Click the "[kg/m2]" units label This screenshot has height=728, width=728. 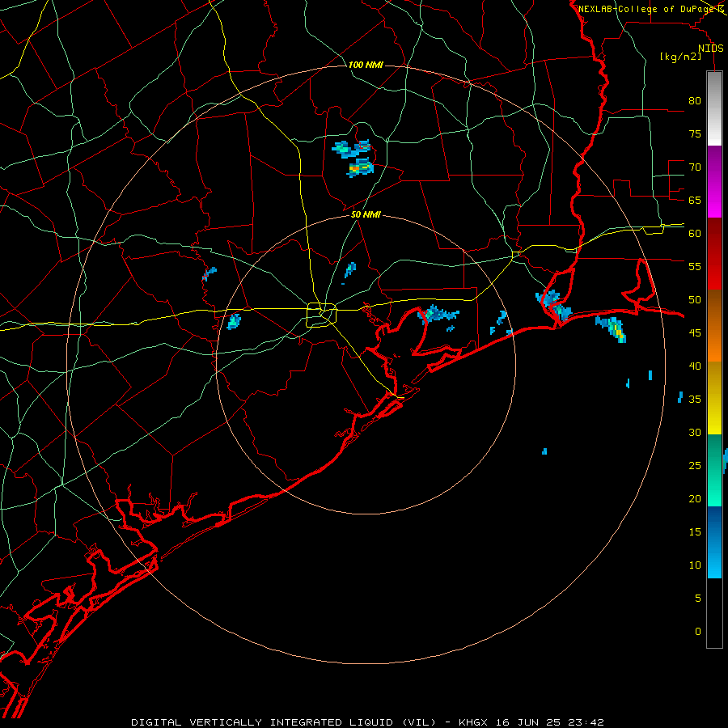click(680, 57)
